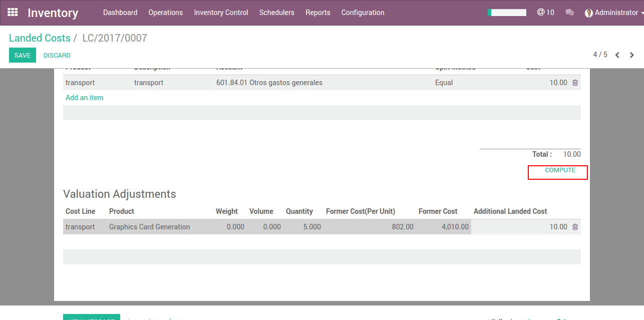Navigate to Landed Costs breadcrumb

(x=40, y=38)
